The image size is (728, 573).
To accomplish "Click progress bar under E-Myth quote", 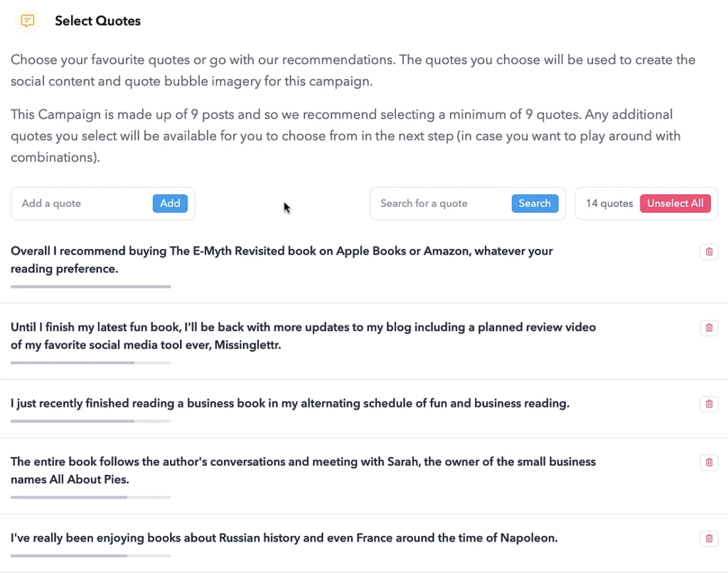I will [x=91, y=286].
